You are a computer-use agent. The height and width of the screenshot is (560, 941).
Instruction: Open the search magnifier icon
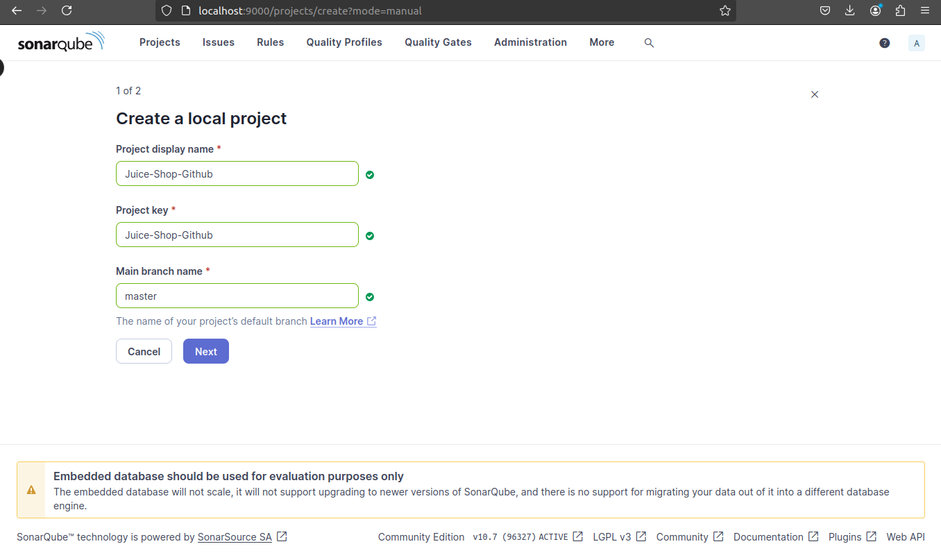(x=649, y=42)
